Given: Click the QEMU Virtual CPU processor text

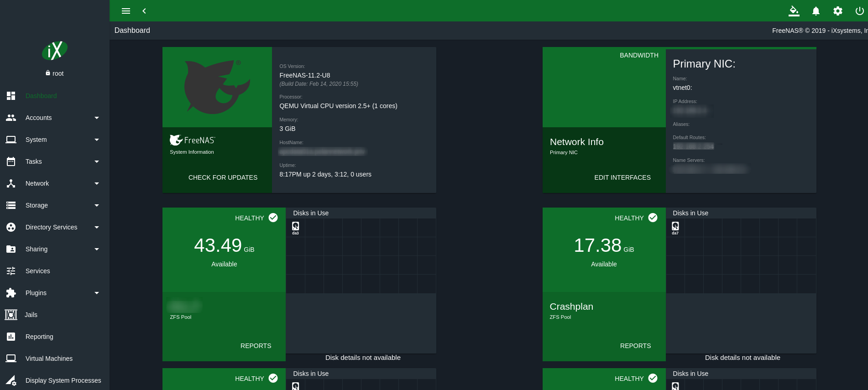Looking at the screenshot, I should pyautogui.click(x=338, y=106).
